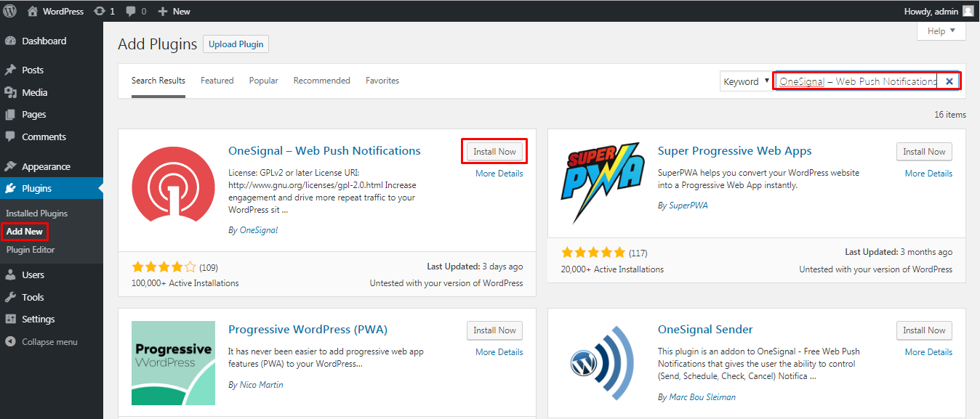Viewport: 980px width, 419px height.
Task: Open the Howdy, admin account menu
Action: click(939, 11)
